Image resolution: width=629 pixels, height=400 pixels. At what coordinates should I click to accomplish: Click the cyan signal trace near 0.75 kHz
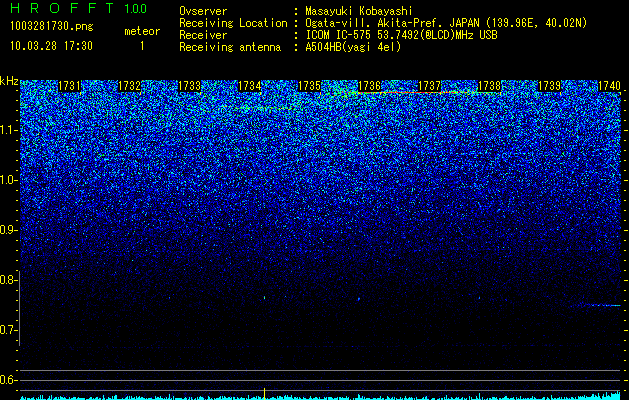click(602, 305)
